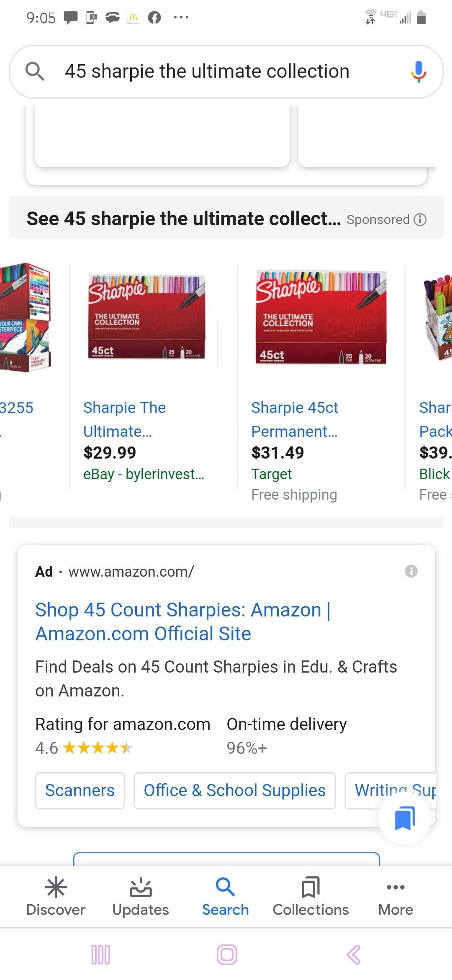Tap the Target Sharpie 45ct product image
452x980 pixels.
(x=321, y=317)
